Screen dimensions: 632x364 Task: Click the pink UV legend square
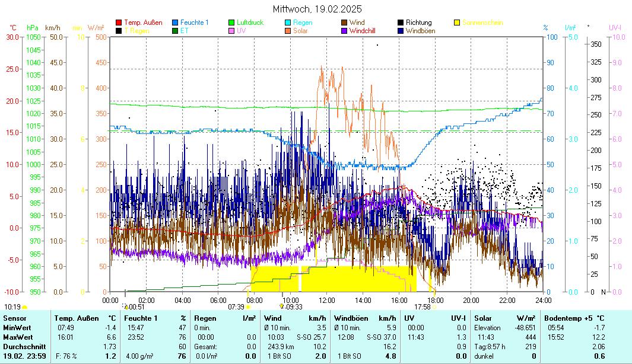pos(232,30)
